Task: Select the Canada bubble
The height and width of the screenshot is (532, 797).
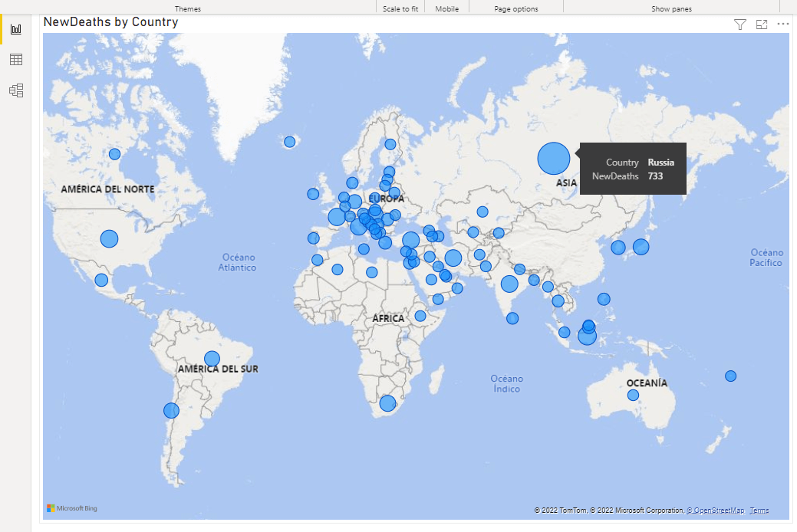Action: point(115,154)
